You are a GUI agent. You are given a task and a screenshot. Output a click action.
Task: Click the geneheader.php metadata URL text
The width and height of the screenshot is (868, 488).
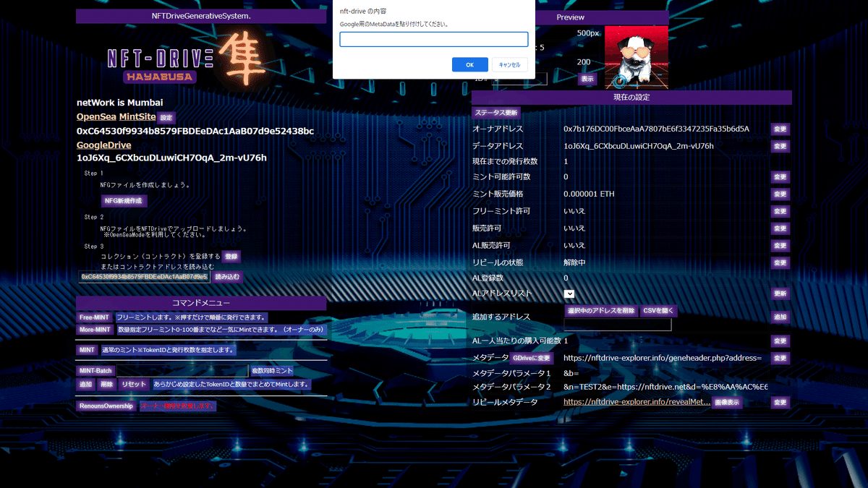click(662, 358)
